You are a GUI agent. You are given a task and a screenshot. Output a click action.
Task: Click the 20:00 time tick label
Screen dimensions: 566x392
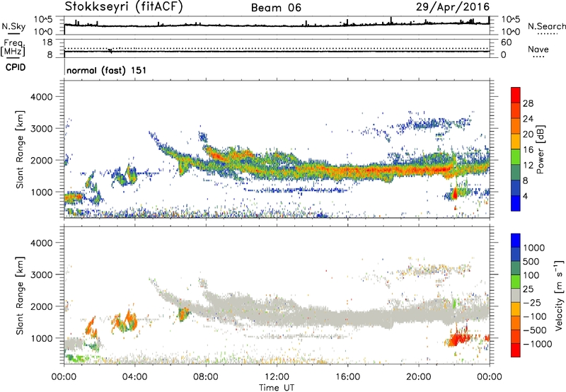click(418, 377)
